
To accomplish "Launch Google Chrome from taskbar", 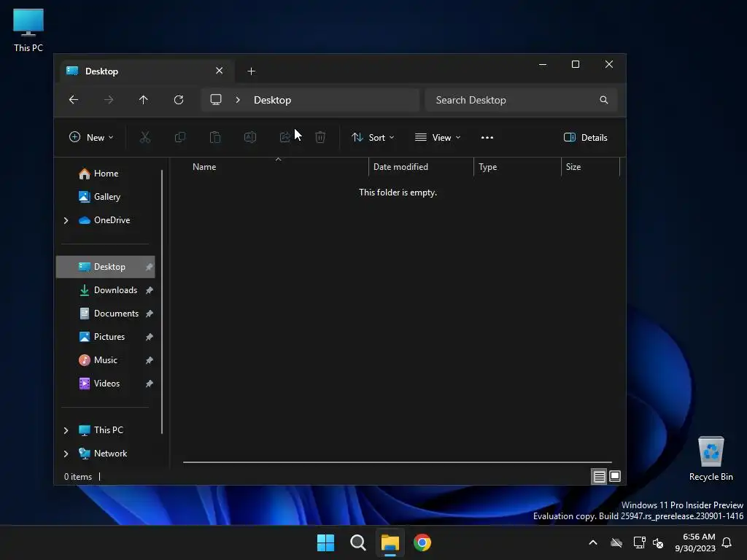I will pos(422,542).
